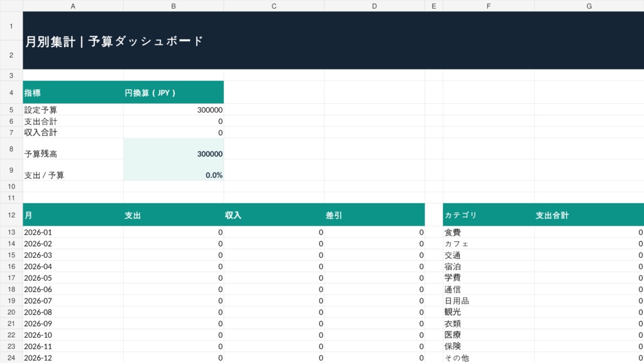644x363 pixels.
Task: Select the 2026-06 month cell
Action: point(73,289)
